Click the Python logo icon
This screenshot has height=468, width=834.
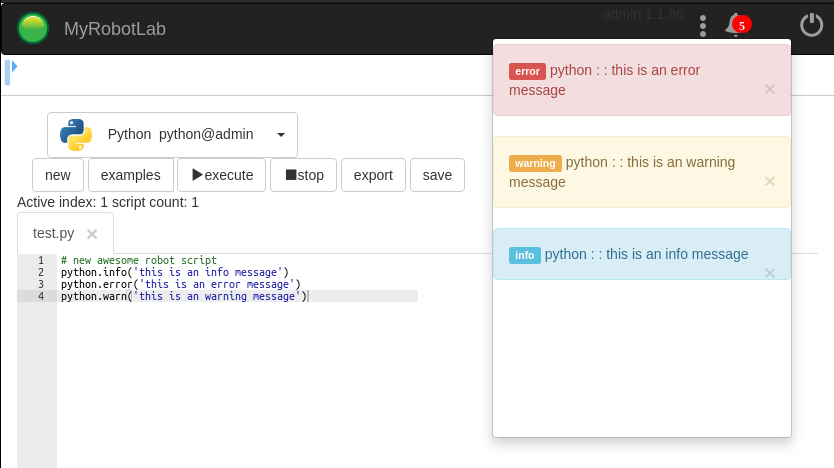[x=76, y=135]
